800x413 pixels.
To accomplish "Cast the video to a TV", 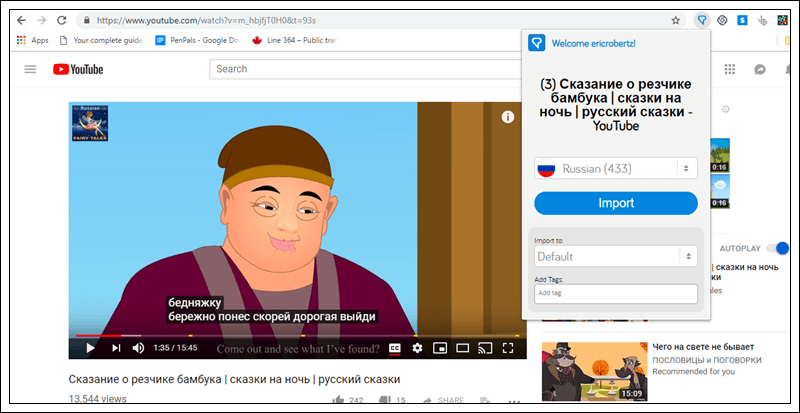I will (485, 348).
